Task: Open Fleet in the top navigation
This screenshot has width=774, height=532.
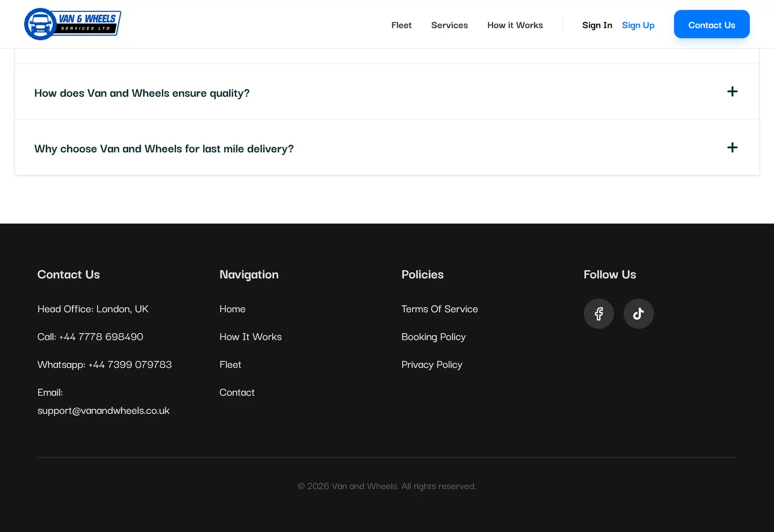Action: (x=402, y=25)
